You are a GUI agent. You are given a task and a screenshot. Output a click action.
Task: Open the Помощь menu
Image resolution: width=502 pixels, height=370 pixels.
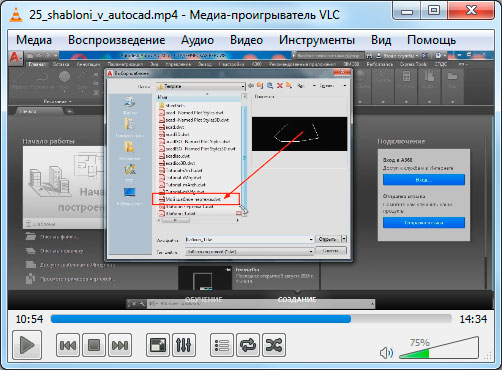(432, 40)
